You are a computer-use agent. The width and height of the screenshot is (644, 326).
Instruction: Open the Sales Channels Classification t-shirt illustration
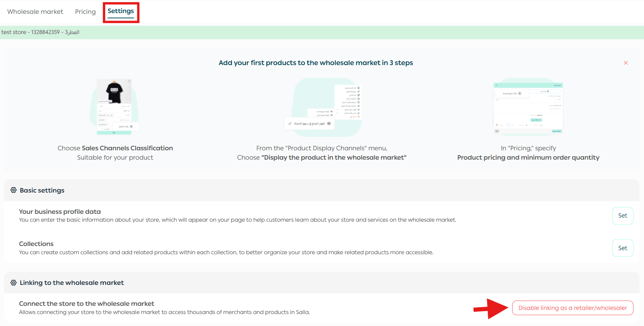[x=115, y=107]
